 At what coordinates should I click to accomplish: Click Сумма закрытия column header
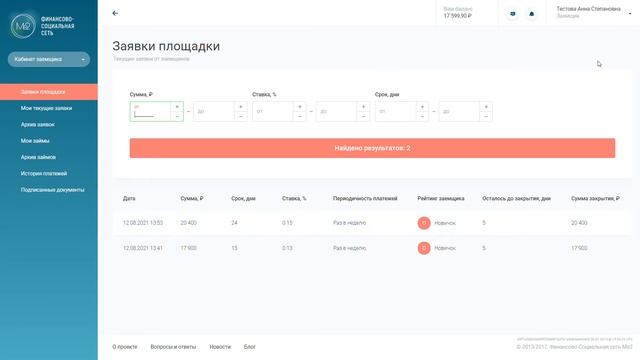(595, 198)
